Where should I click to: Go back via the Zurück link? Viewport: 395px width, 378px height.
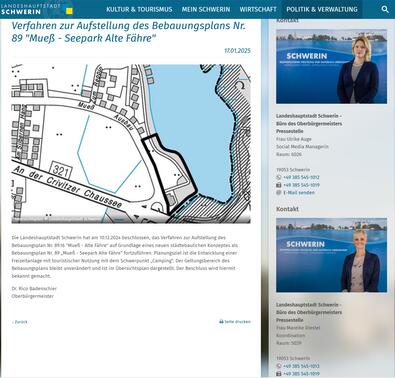[x=20, y=322]
